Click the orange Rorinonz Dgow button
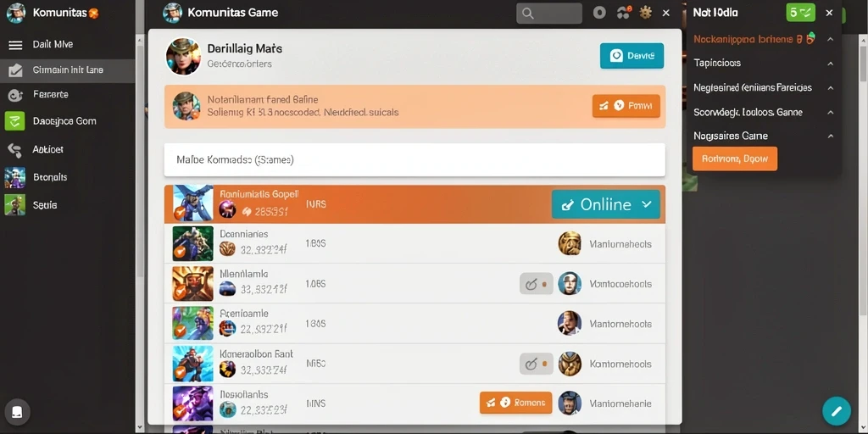Screen dimensions: 868x434 point(735,159)
